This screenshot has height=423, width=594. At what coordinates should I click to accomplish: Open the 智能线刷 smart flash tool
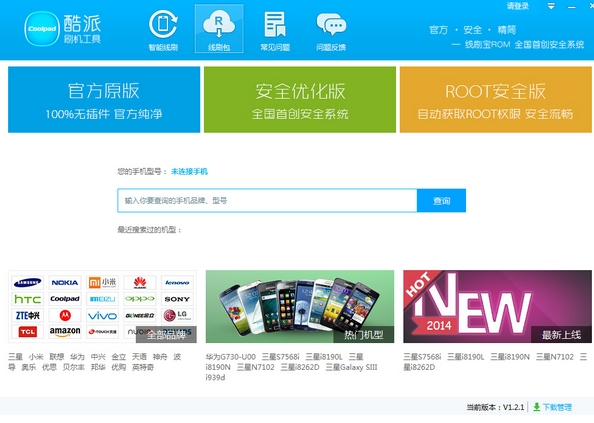click(x=163, y=30)
